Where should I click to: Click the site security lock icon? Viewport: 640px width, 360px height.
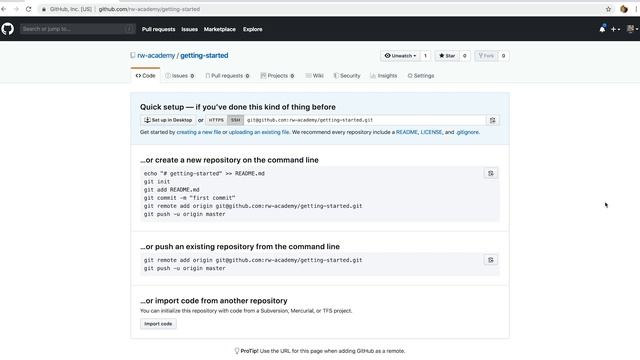tap(44, 9)
